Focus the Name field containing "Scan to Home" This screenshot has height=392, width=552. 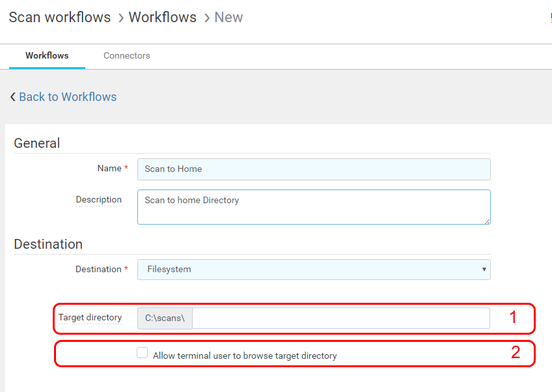(314, 169)
